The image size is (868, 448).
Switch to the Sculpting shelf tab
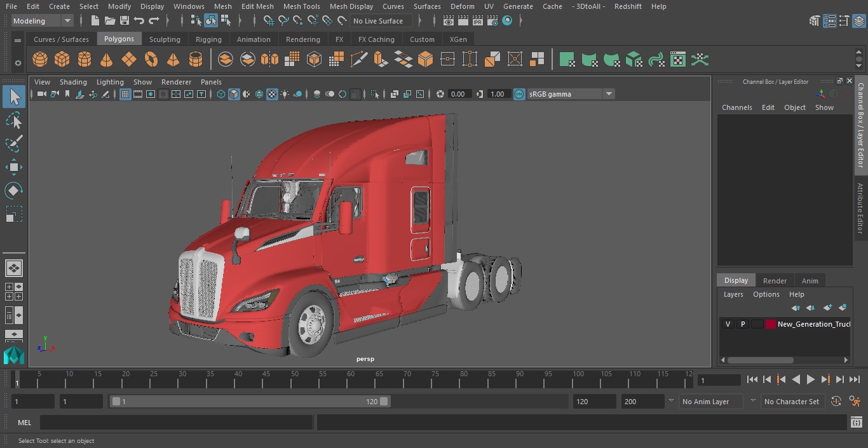(x=165, y=39)
